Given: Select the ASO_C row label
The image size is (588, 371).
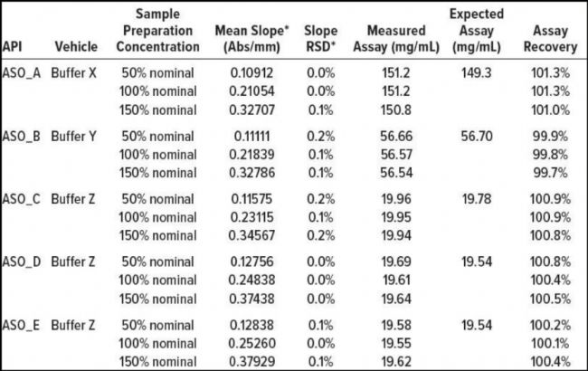Looking at the screenshot, I should coord(23,198).
